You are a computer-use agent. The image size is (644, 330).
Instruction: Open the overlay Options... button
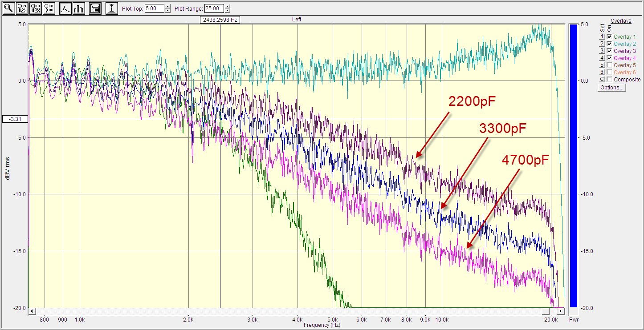tap(612, 88)
